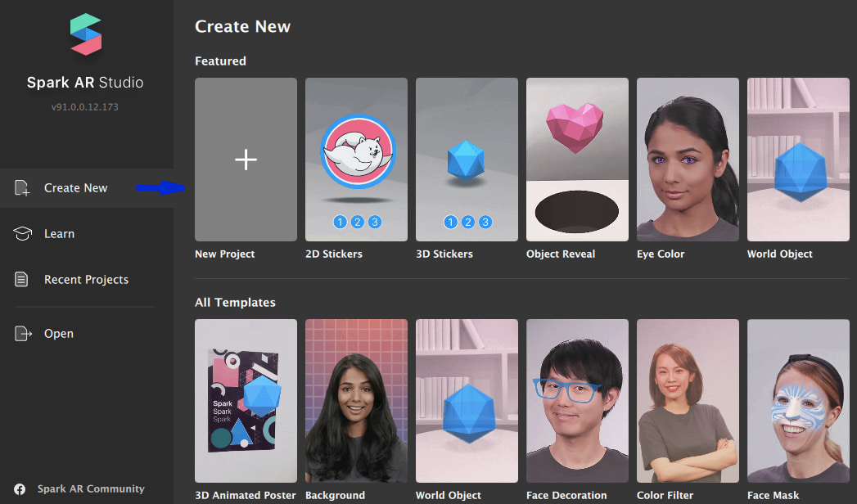Select Learn in the sidebar
This screenshot has height=504, width=857.
[x=59, y=234]
